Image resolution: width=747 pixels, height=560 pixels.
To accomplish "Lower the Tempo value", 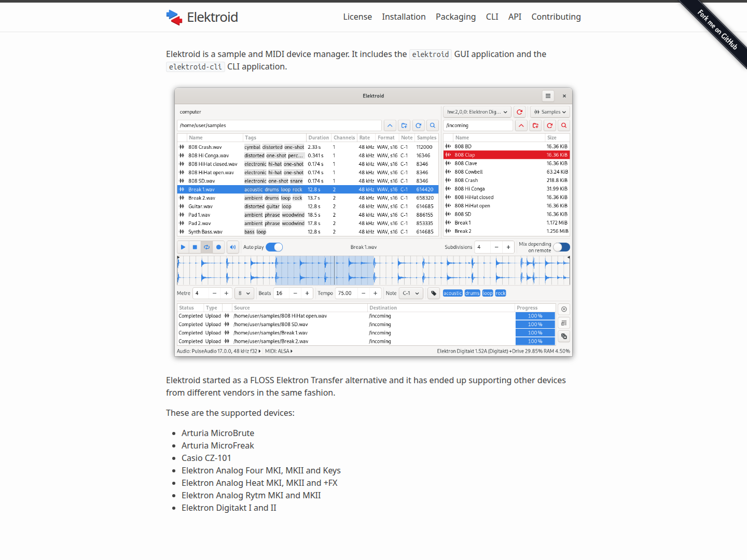I will 363,293.
